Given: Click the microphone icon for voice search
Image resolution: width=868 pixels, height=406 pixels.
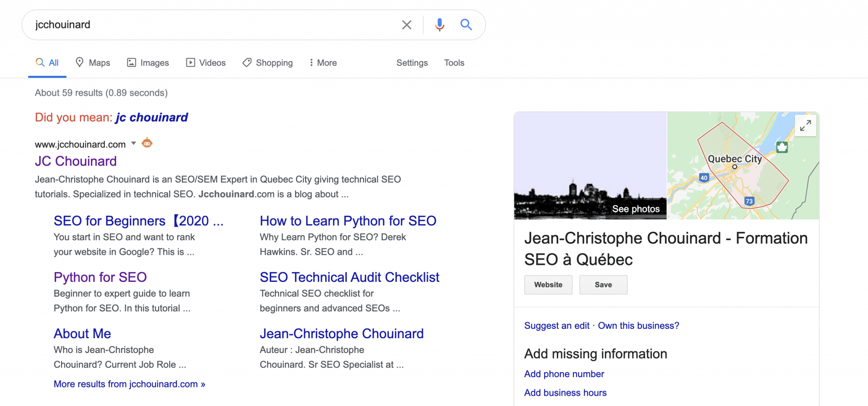Looking at the screenshot, I should point(440,25).
